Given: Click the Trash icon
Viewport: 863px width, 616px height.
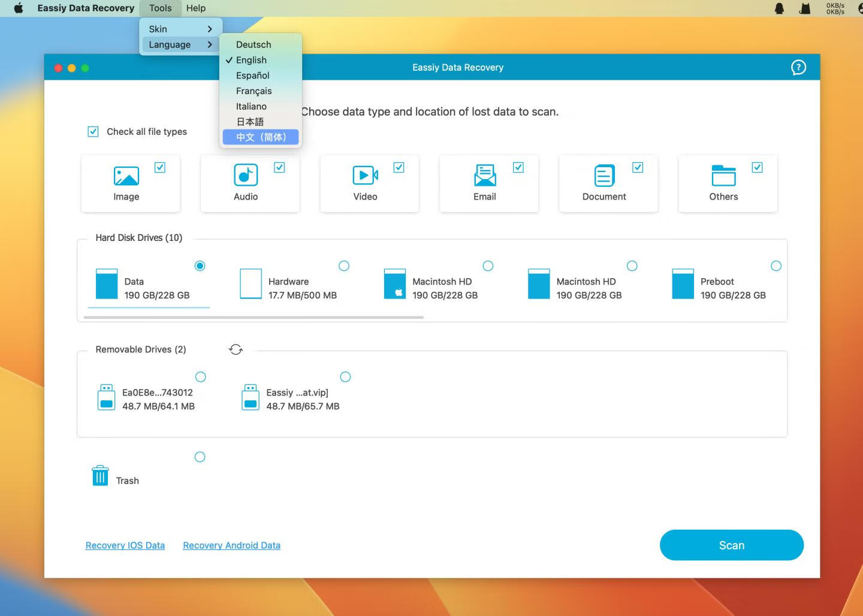Looking at the screenshot, I should pyautogui.click(x=99, y=475).
